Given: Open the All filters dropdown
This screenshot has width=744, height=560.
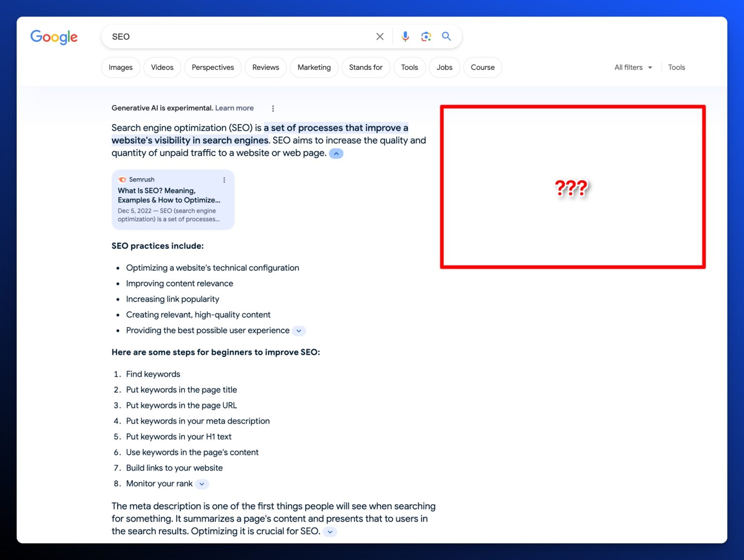Looking at the screenshot, I should coord(633,67).
